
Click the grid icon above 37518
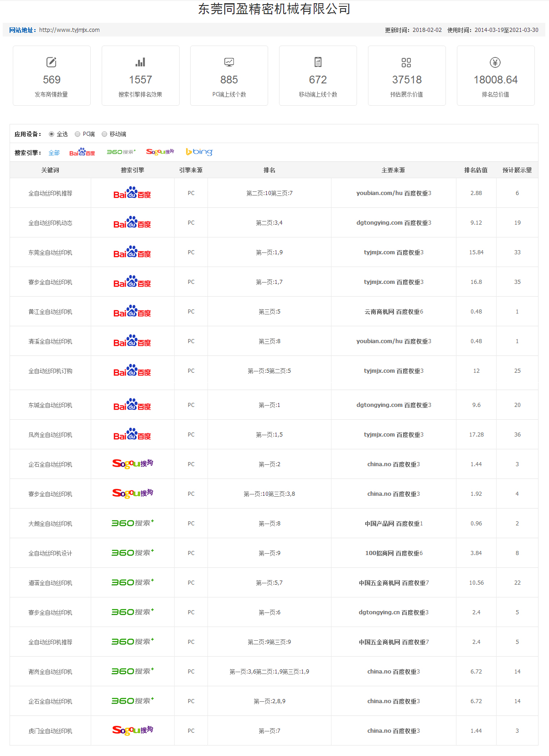click(x=406, y=62)
